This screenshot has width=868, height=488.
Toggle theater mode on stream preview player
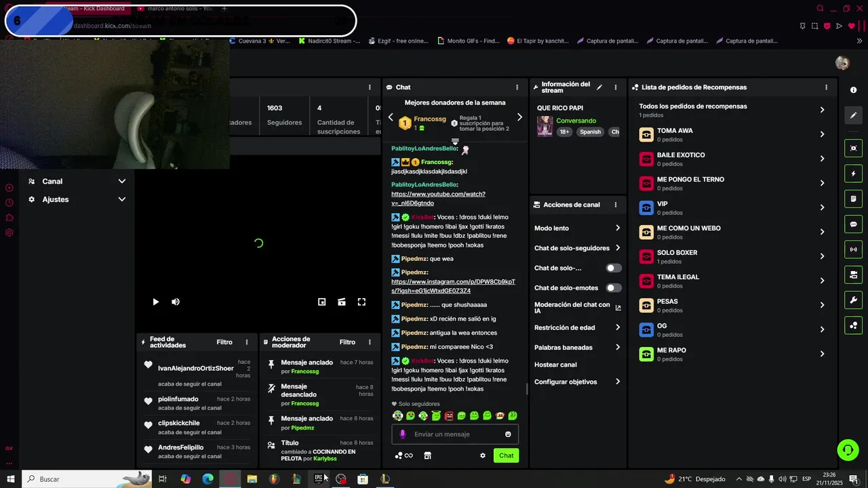[342, 302]
